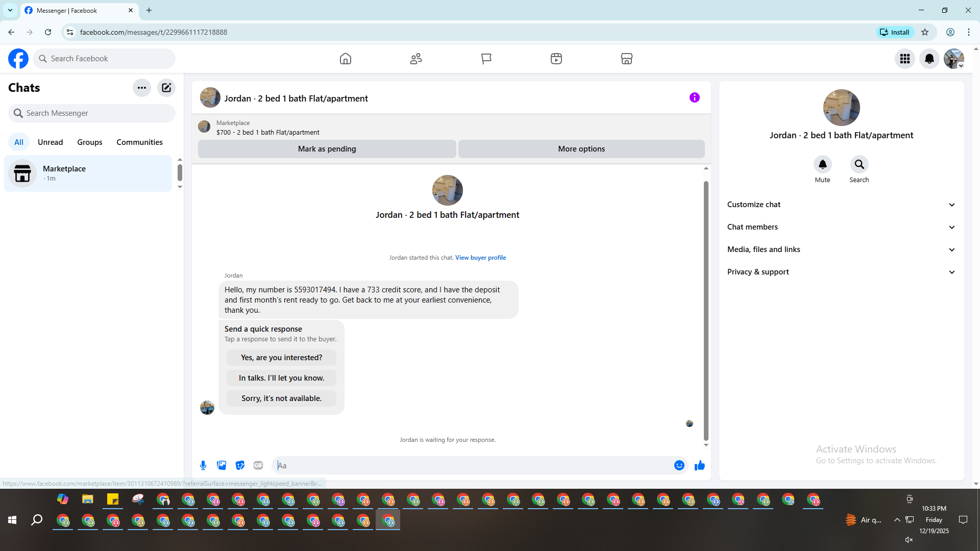The width and height of the screenshot is (980, 551).
Task: Click the purple conversation info icon
Action: pyautogui.click(x=694, y=97)
